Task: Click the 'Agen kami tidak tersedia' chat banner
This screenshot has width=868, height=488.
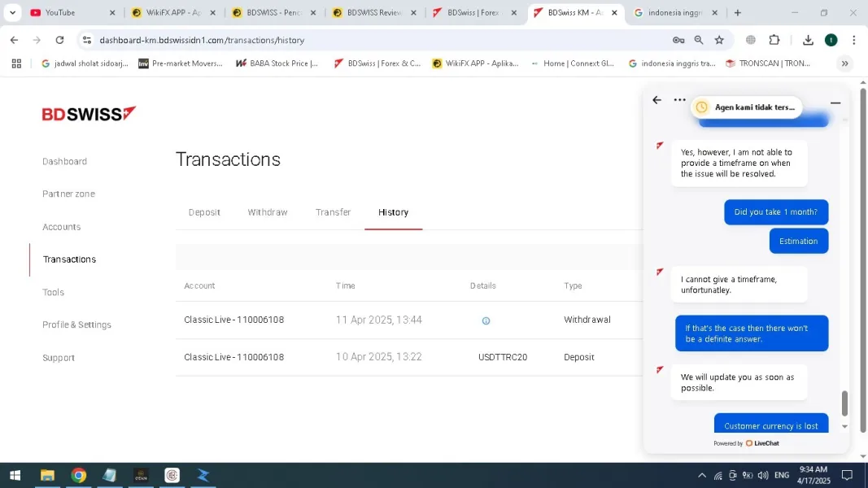Action: (746, 107)
